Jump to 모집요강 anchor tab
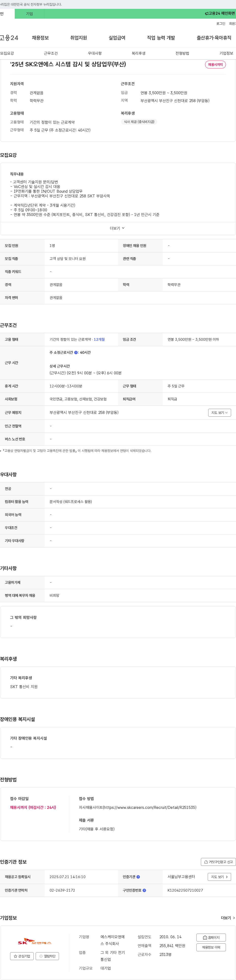The width and height of the screenshot is (236, 980). pyautogui.click(x=7, y=53)
